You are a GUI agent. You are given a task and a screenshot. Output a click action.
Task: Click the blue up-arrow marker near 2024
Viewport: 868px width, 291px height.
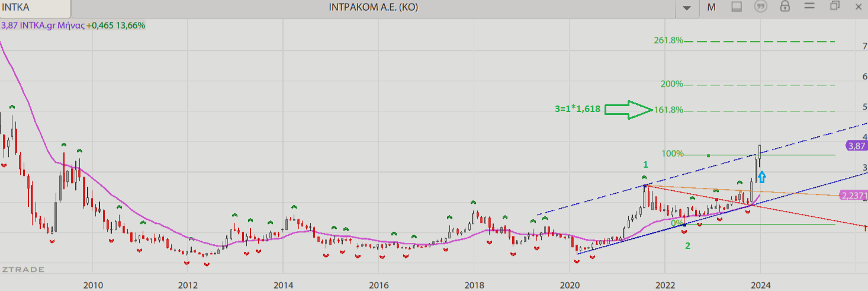pos(762,176)
